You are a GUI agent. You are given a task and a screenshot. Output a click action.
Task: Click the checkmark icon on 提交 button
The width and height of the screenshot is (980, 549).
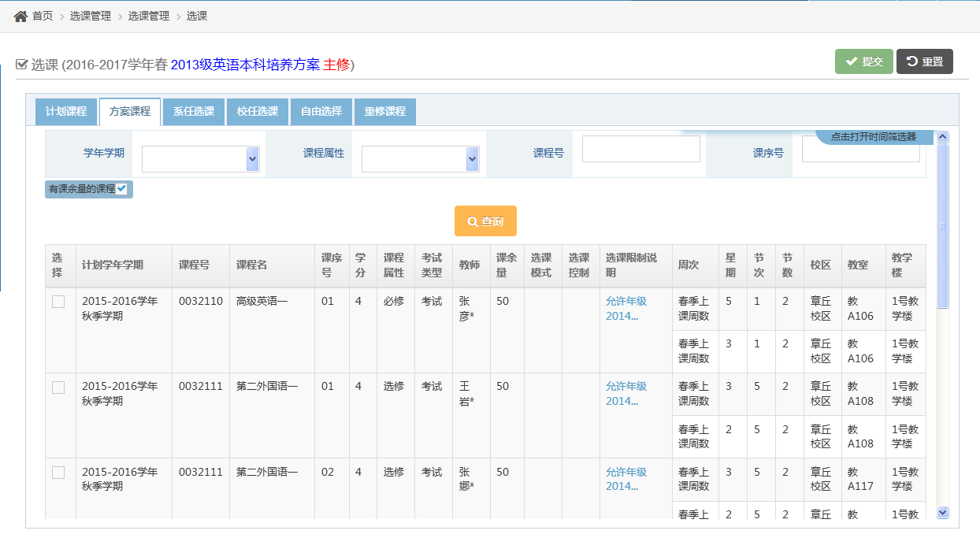851,61
